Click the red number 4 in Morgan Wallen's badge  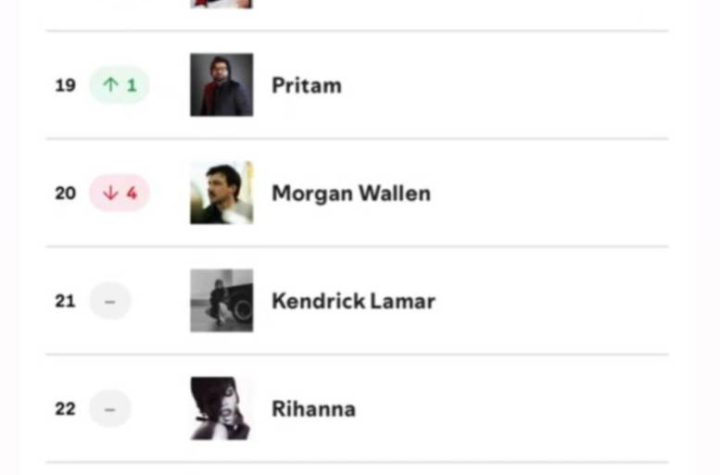point(132,193)
